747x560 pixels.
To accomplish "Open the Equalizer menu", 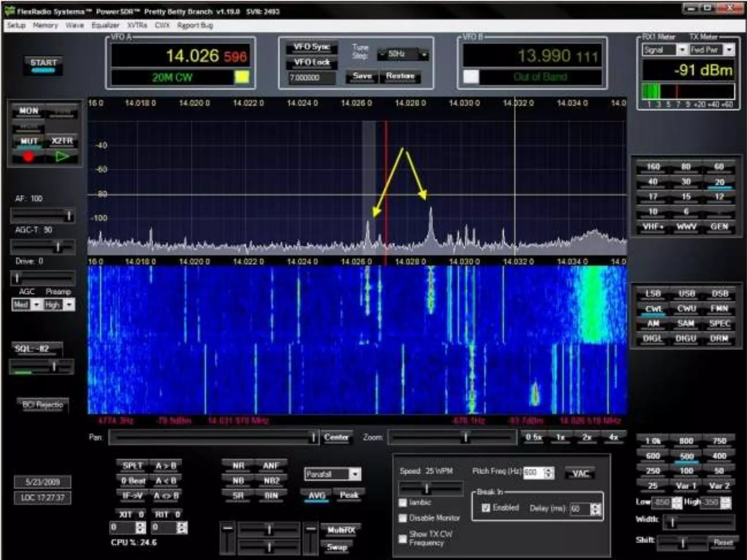I will (105, 25).
